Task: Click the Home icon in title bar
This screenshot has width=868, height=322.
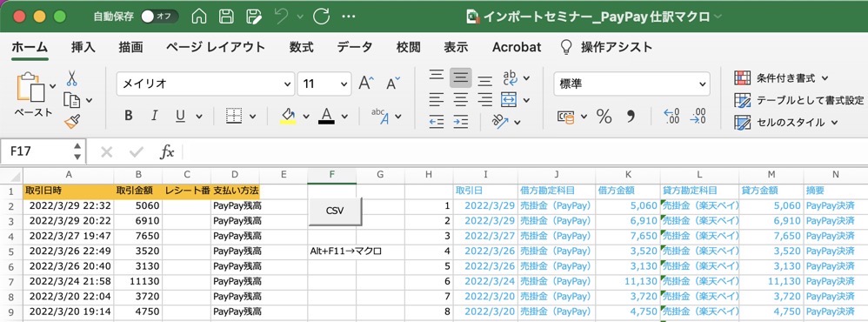Action: pyautogui.click(x=199, y=16)
